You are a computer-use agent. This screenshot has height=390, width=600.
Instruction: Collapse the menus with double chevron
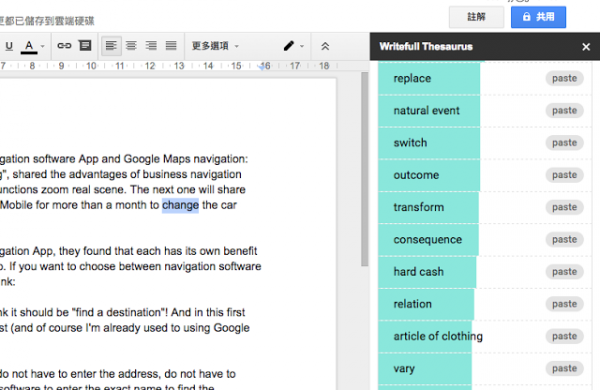point(325,46)
